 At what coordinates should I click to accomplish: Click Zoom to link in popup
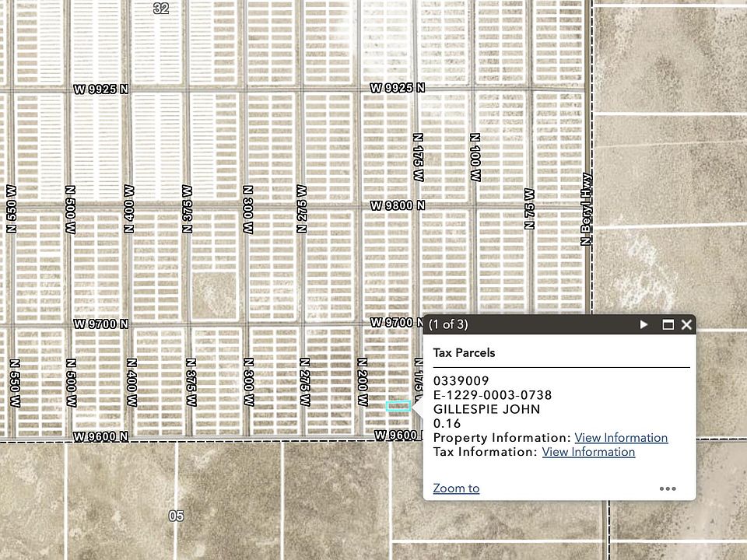tap(456, 488)
